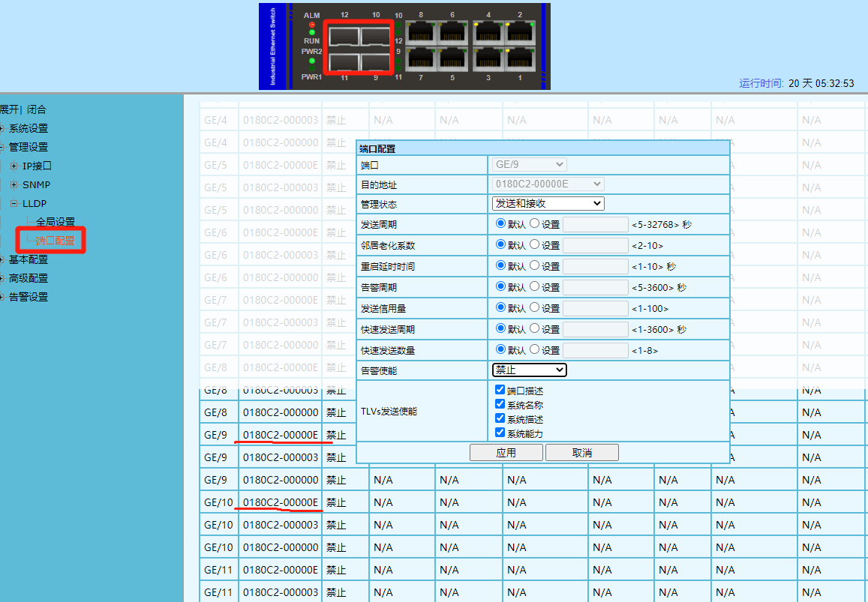868x602 pixels.
Task: Click RJ45 port 8 on switch panel
Action: pyautogui.click(x=419, y=32)
